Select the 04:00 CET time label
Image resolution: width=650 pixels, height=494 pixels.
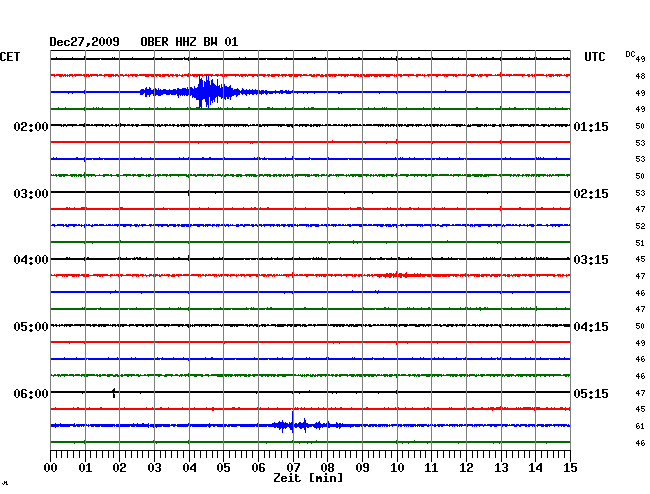tap(31, 260)
